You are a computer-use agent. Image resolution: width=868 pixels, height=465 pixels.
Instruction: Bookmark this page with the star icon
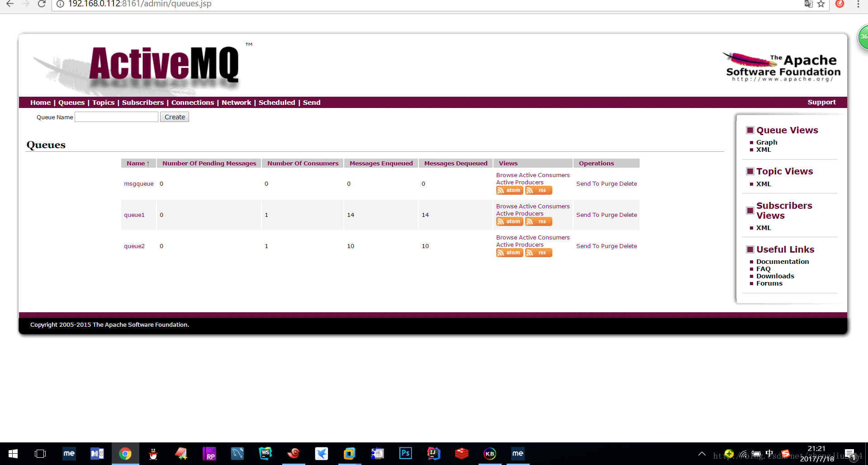[821, 4]
